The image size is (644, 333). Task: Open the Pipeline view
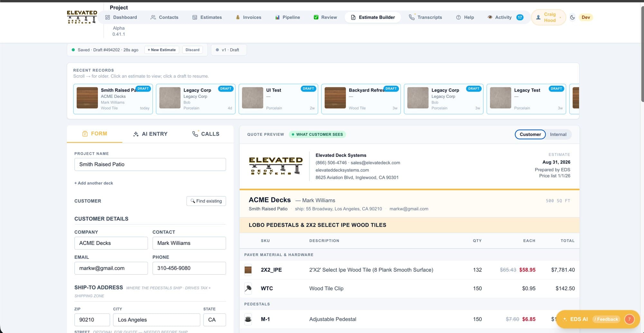pos(288,17)
